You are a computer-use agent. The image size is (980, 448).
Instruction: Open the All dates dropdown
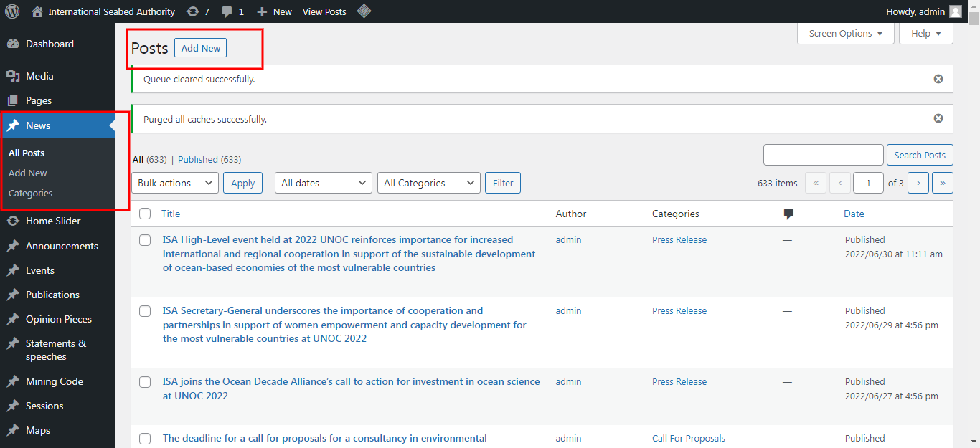click(324, 183)
